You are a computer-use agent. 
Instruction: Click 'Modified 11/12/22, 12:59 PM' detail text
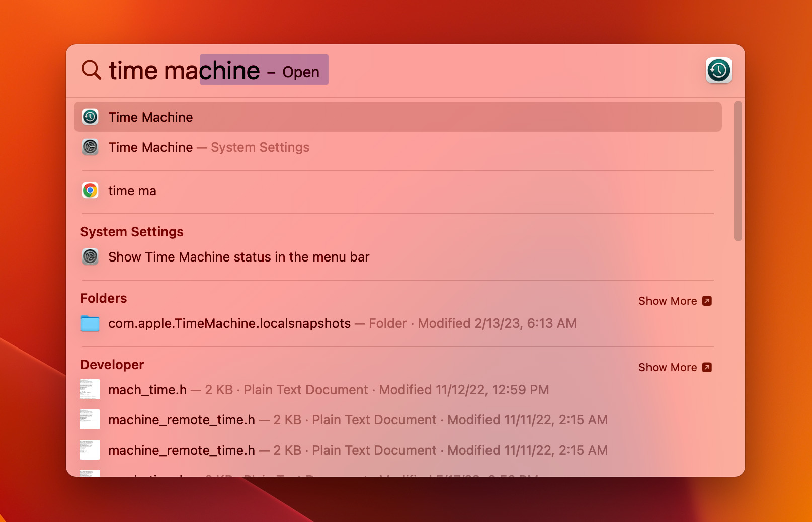(464, 390)
